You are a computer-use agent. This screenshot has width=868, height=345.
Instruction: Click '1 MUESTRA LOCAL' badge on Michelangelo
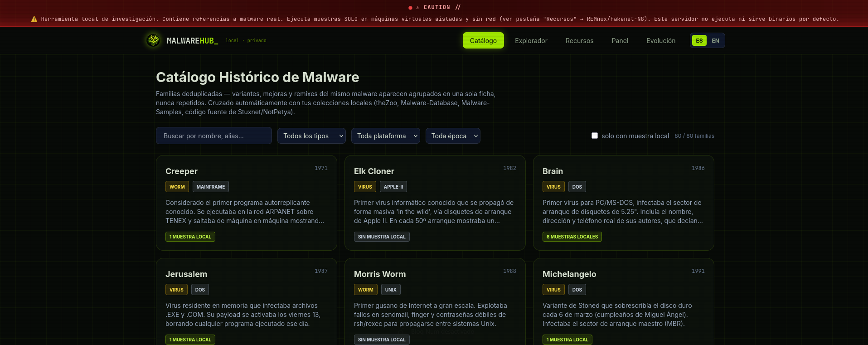point(567,340)
